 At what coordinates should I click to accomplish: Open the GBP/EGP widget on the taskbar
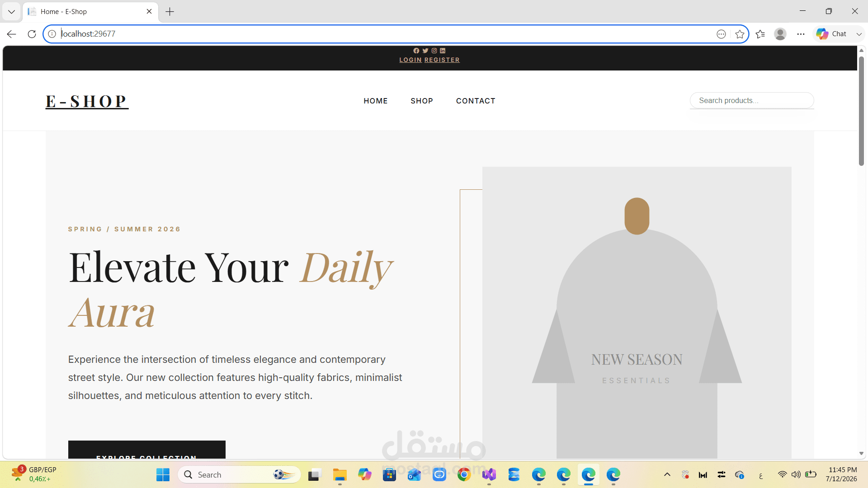tap(34, 474)
